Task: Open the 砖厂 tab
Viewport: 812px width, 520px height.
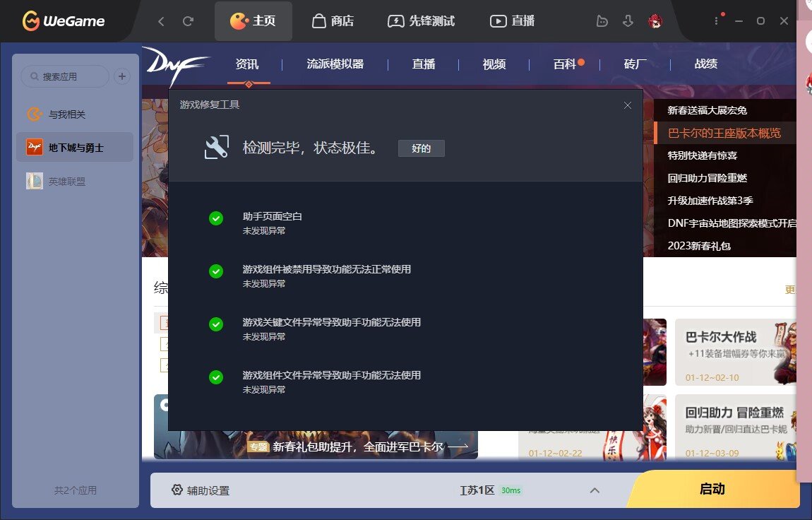Action: point(635,64)
